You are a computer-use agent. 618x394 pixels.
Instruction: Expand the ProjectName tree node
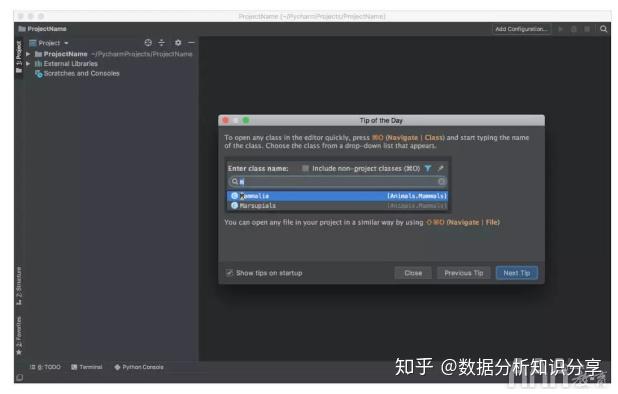pyautogui.click(x=28, y=54)
